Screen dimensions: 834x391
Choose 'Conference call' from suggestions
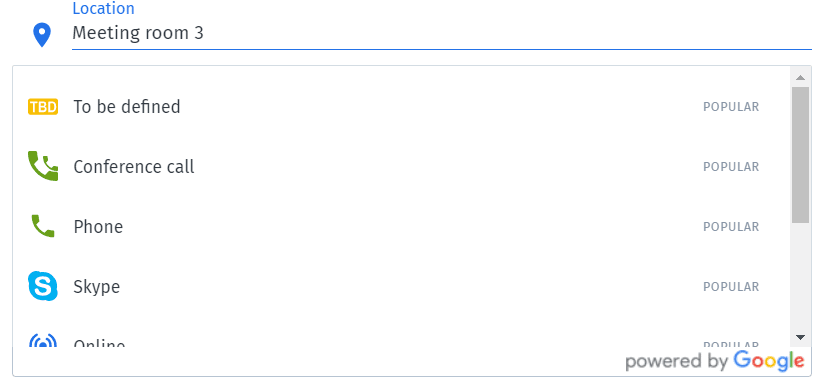coord(401,167)
